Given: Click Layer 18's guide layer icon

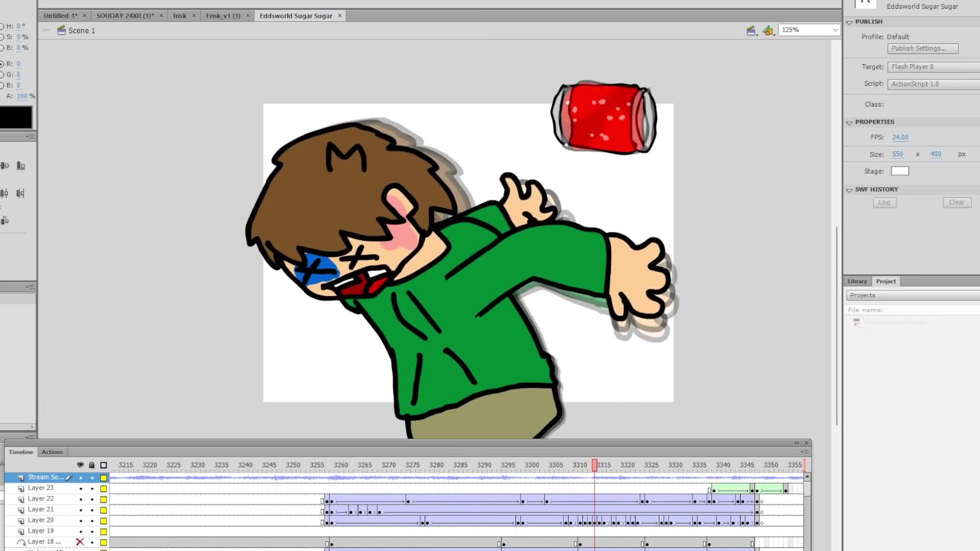Looking at the screenshot, I should point(21,542).
